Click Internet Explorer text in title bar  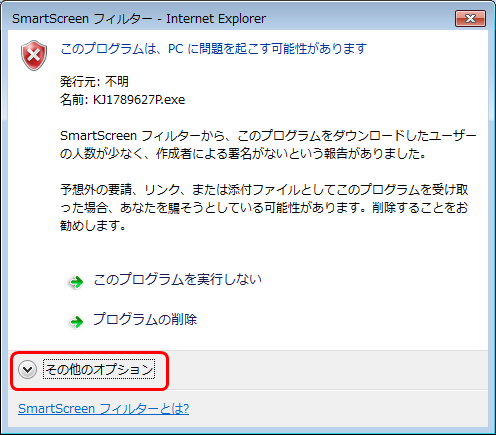pyautogui.click(x=216, y=19)
